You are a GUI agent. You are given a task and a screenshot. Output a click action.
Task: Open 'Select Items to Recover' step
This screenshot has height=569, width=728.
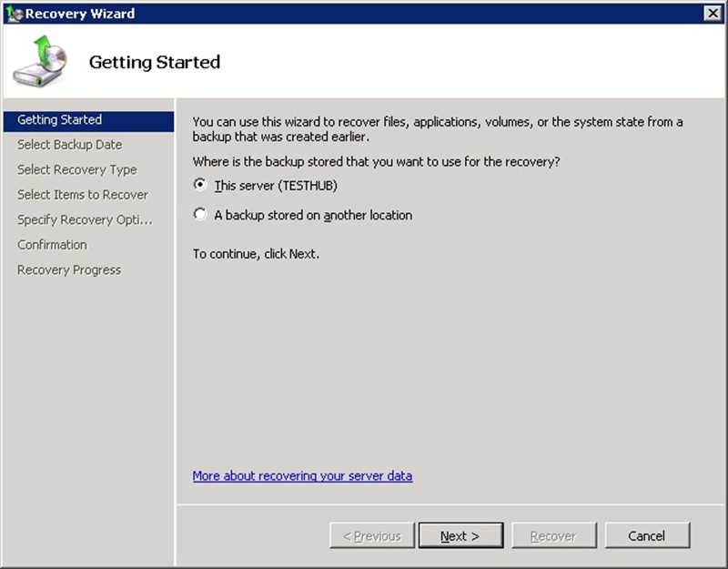pyautogui.click(x=82, y=195)
